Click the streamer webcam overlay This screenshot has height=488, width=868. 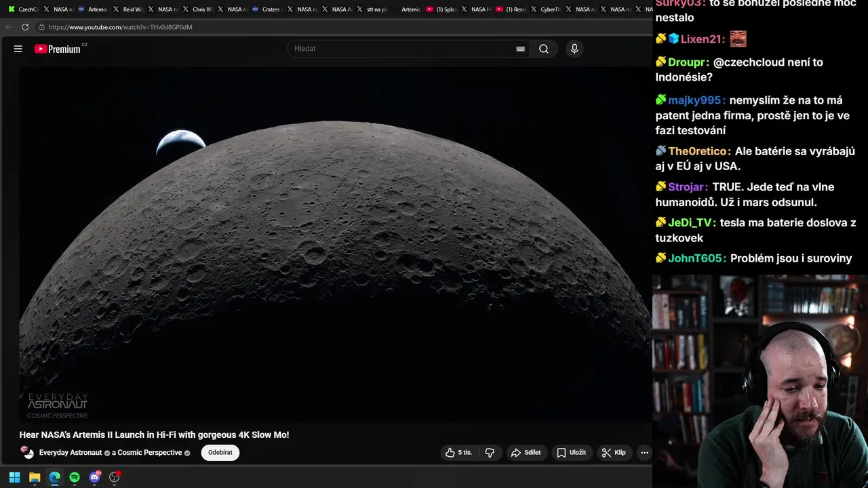pos(760,381)
